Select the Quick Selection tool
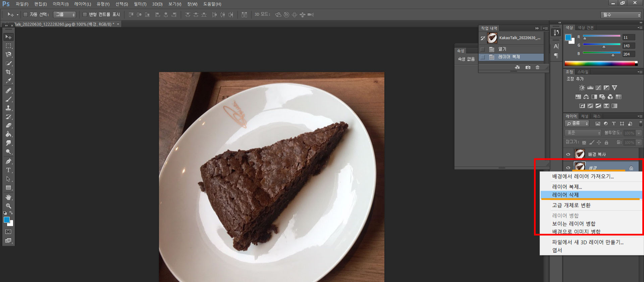 (8, 63)
